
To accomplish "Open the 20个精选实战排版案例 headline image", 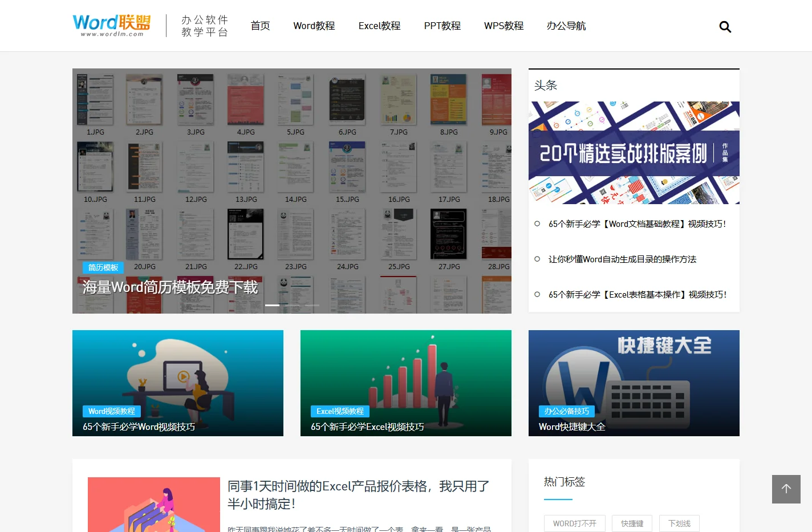I will click(x=634, y=153).
